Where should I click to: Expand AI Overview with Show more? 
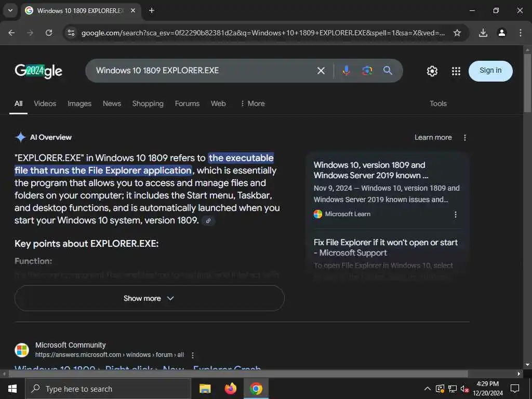(149, 298)
